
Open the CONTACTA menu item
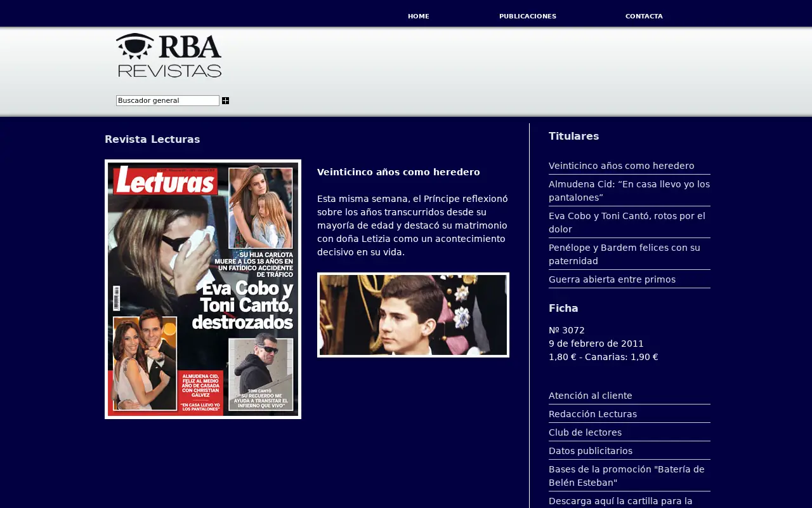pyautogui.click(x=644, y=17)
